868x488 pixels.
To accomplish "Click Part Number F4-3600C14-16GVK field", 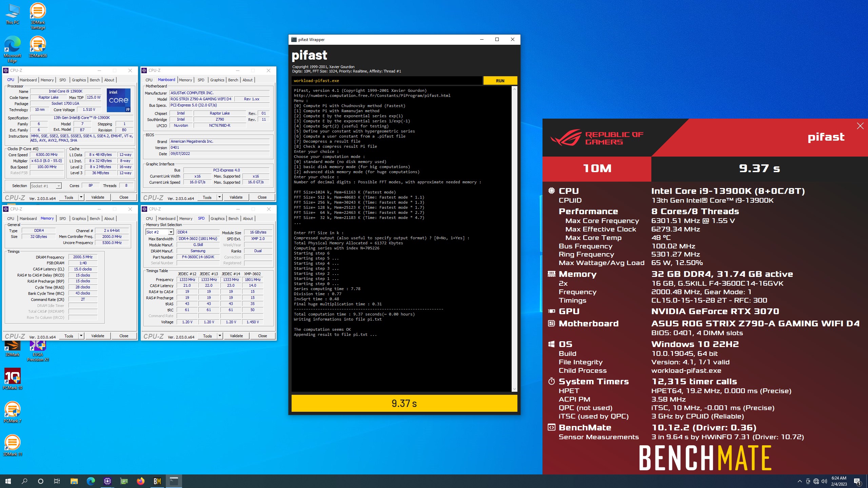I will pos(198,257).
